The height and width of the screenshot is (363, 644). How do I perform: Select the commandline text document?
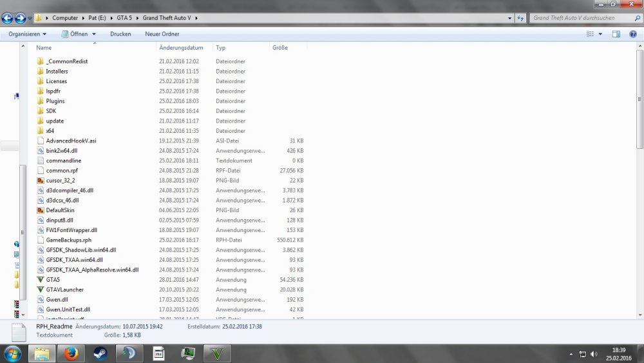pos(63,161)
